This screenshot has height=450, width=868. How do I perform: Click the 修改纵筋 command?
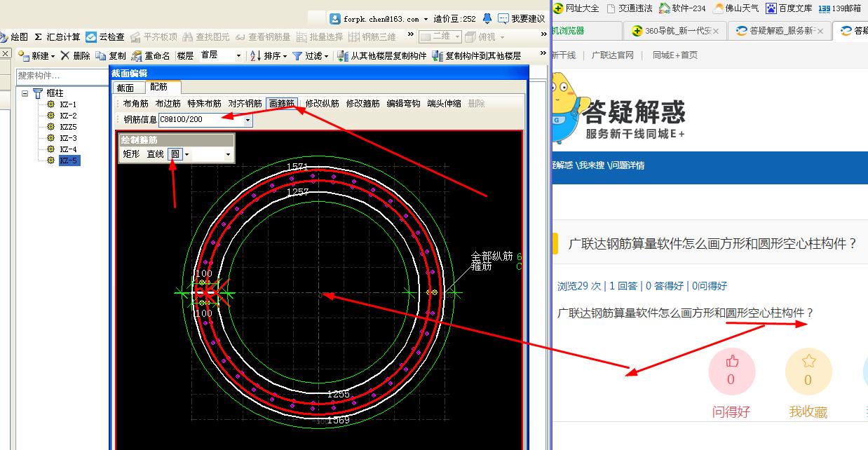323,104
